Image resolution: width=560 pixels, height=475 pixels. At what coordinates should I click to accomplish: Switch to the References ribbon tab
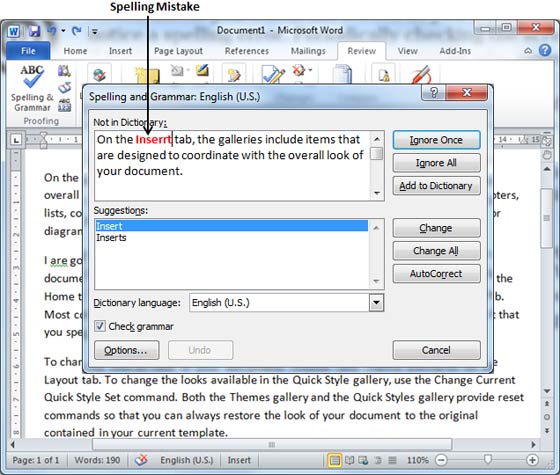click(x=247, y=51)
